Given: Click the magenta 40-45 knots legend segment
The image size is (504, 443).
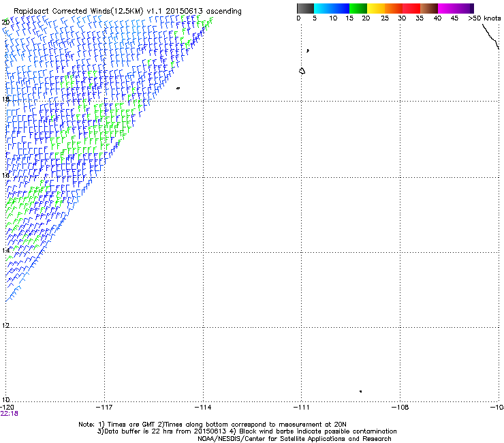Looking at the screenshot, I should tap(447, 8).
